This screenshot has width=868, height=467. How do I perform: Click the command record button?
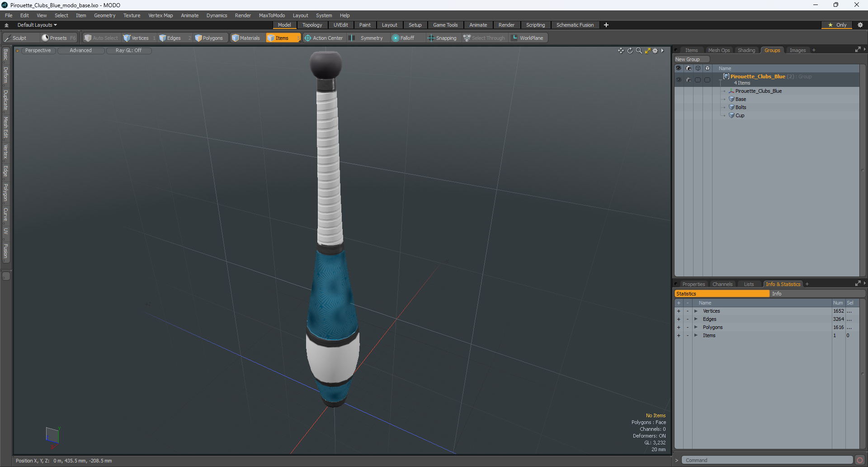tap(860, 460)
